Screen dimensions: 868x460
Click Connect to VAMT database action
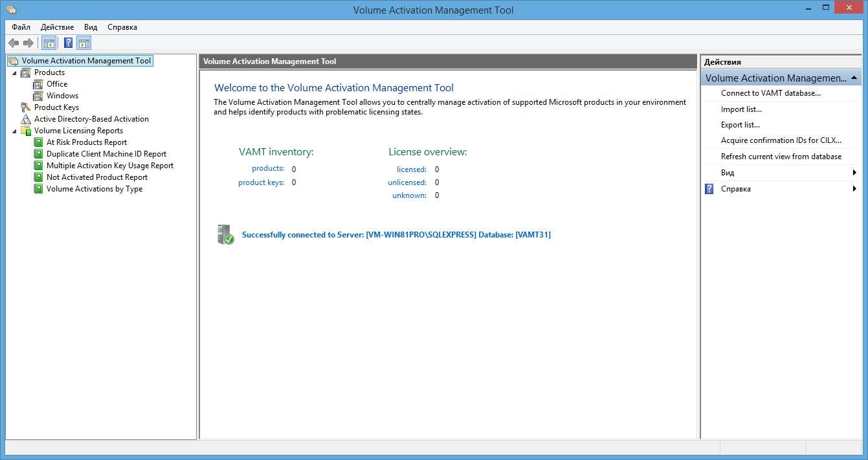tap(771, 93)
